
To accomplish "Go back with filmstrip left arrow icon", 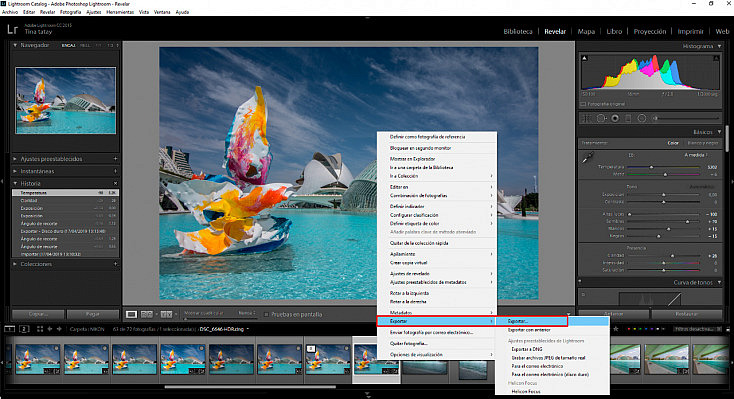I will [x=50, y=329].
